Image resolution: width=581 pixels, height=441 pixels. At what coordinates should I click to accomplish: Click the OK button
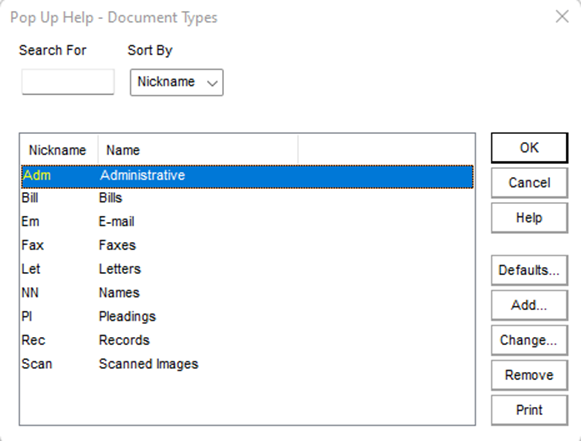click(x=529, y=148)
